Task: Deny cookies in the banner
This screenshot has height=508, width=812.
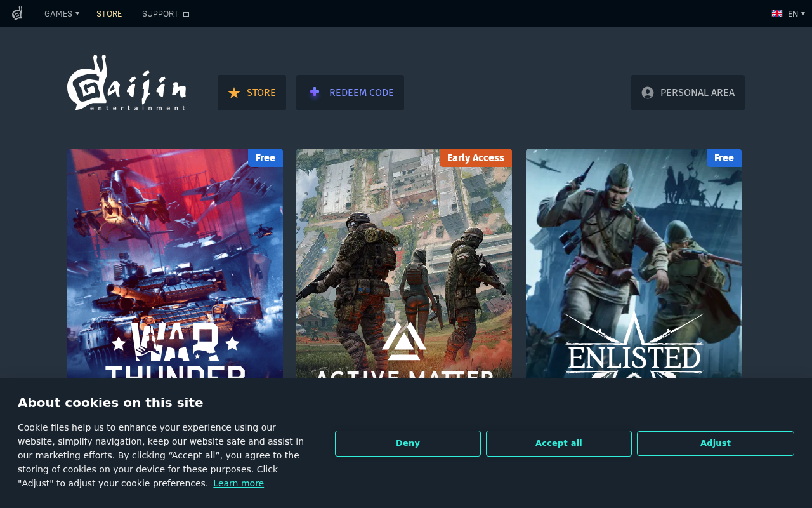Action: [408, 443]
